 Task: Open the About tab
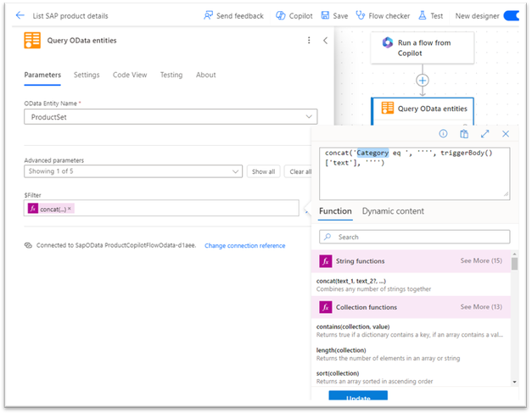(205, 75)
